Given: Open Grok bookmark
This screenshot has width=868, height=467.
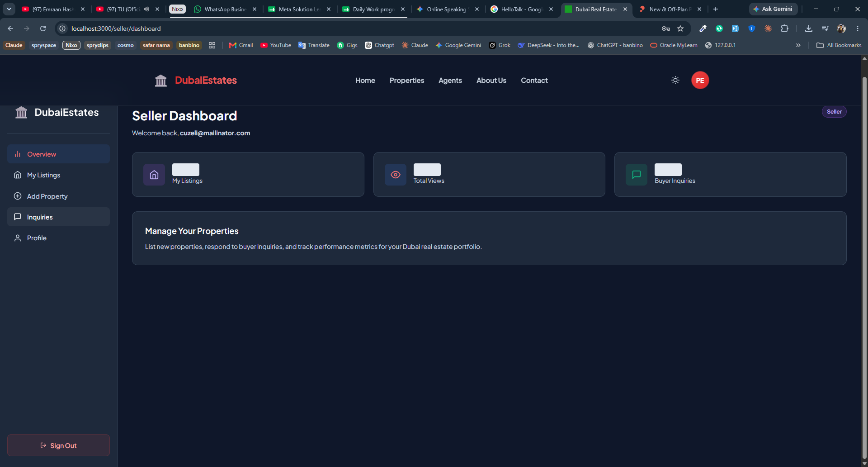Looking at the screenshot, I should point(500,45).
